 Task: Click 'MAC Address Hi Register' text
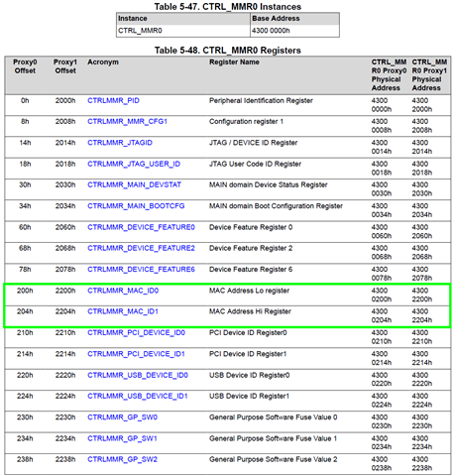click(250, 311)
